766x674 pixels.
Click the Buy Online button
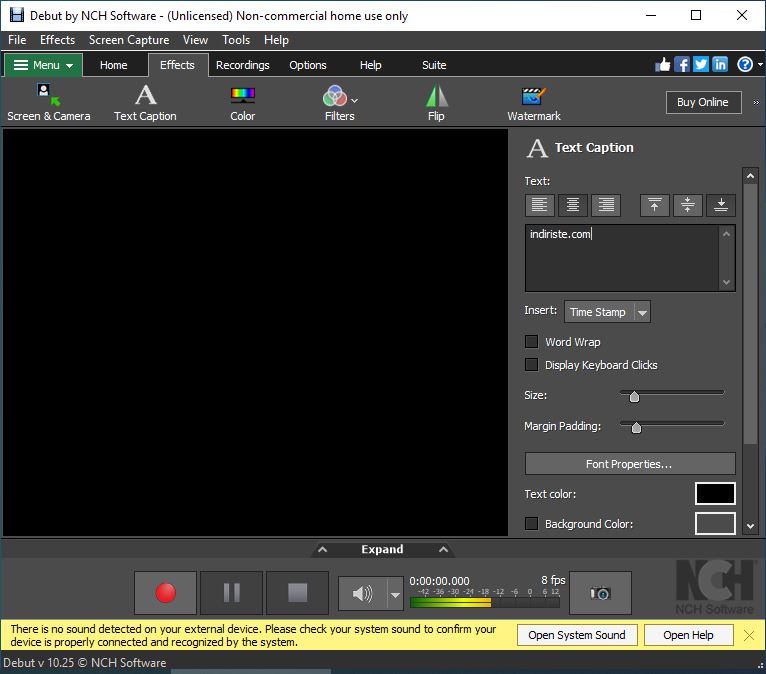(x=703, y=102)
